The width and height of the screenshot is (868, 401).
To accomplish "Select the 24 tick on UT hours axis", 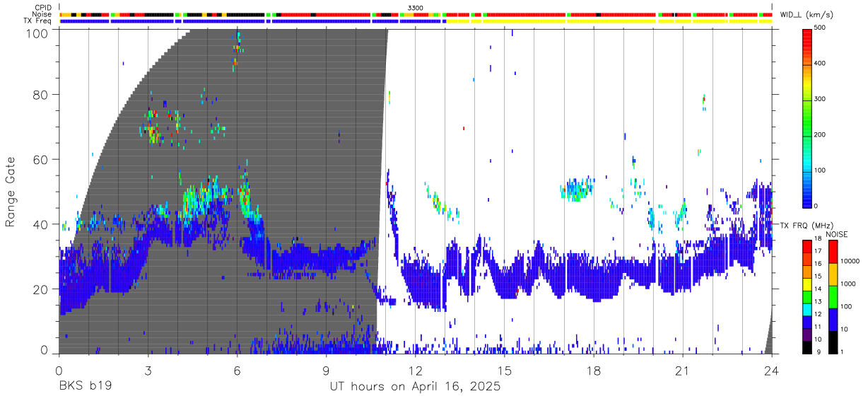I will point(771,370).
